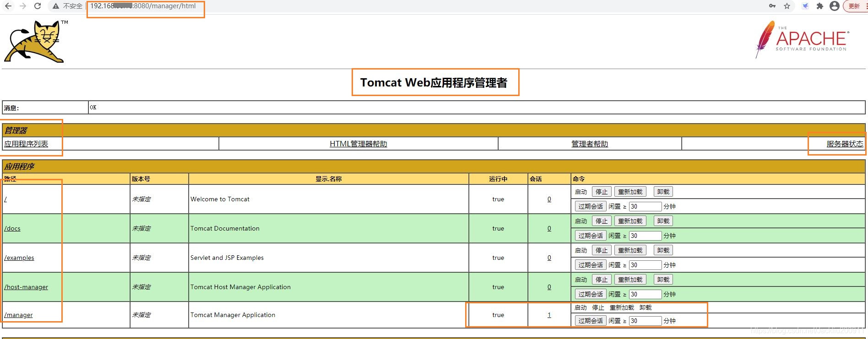
Task: Click 卸载 for the /examples application
Action: 663,250
